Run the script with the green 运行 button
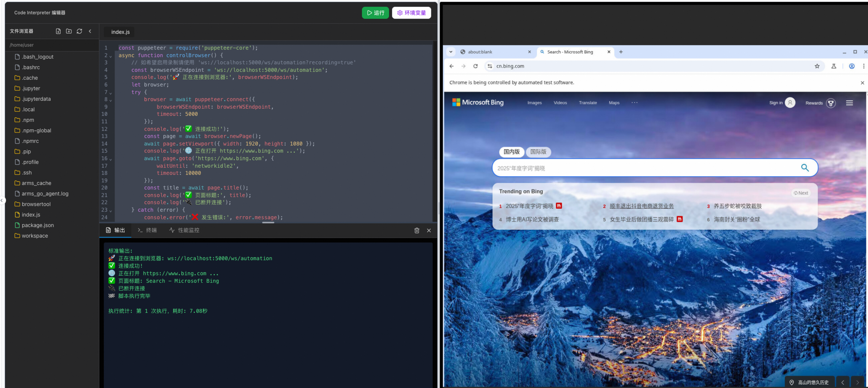This screenshot has width=868, height=388. (x=375, y=13)
